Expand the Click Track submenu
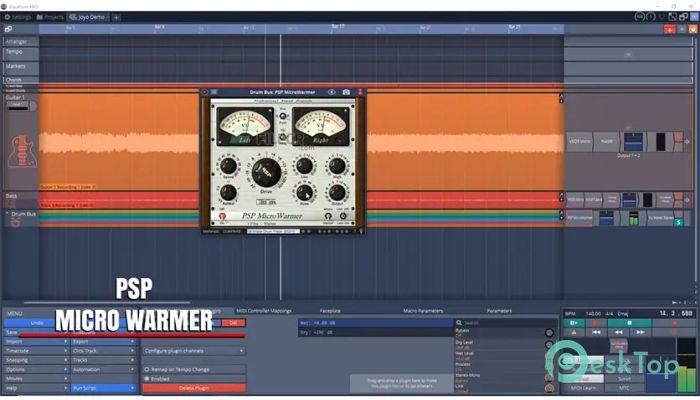The width and height of the screenshot is (700, 400). (103, 351)
